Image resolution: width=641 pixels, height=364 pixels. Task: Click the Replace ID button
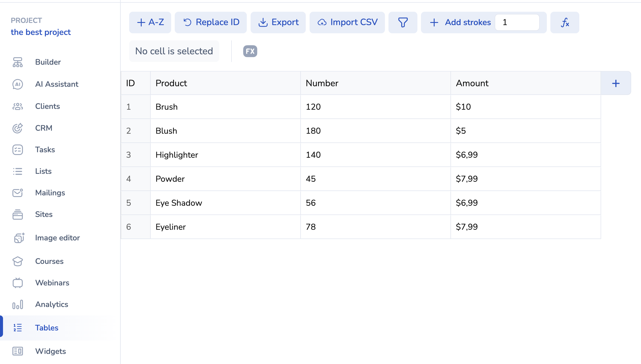point(211,22)
